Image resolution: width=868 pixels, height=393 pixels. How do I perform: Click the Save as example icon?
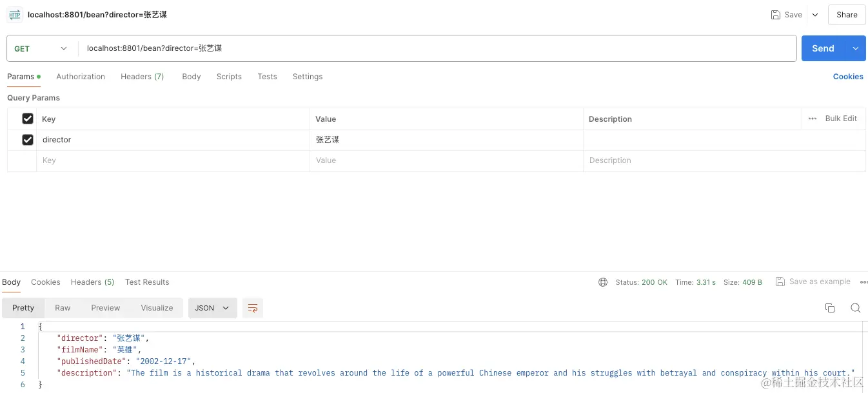(x=780, y=282)
